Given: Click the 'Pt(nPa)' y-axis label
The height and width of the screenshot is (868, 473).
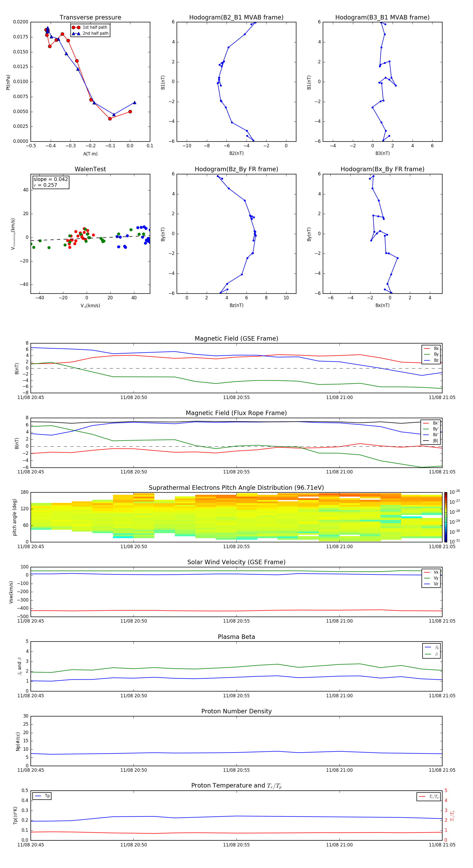Looking at the screenshot, I should (8, 82).
